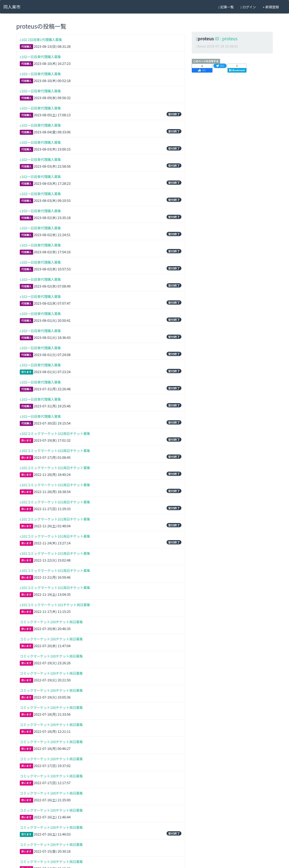
Task: Click the Hatena B! Bookmark button
Action: click(x=237, y=71)
